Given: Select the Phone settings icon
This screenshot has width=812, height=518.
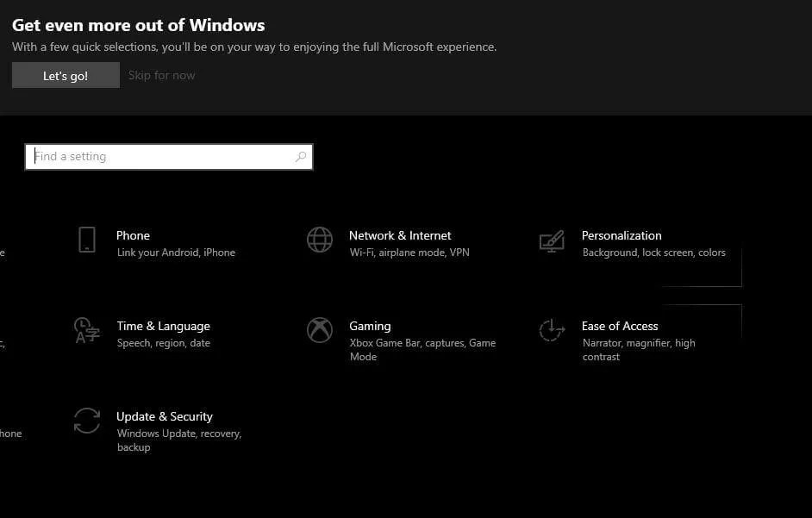Looking at the screenshot, I should (86, 241).
